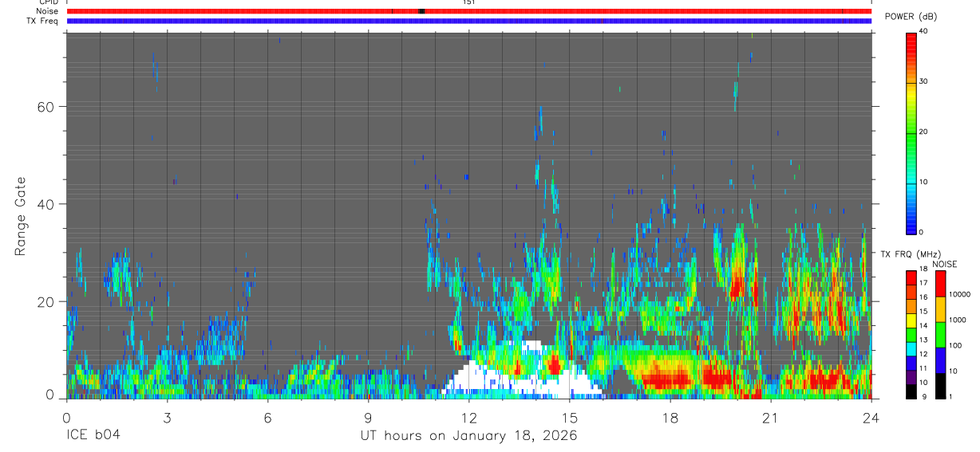Click the 14 label in the TX FRQ legend
This screenshot has width=980, height=452.
pos(924,326)
